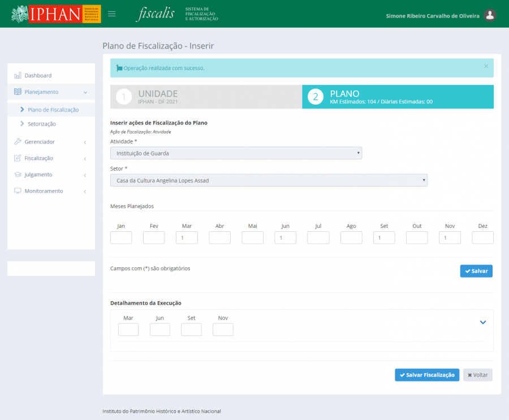Open the Setor dropdown
The width and height of the screenshot is (509, 420).
point(269,180)
